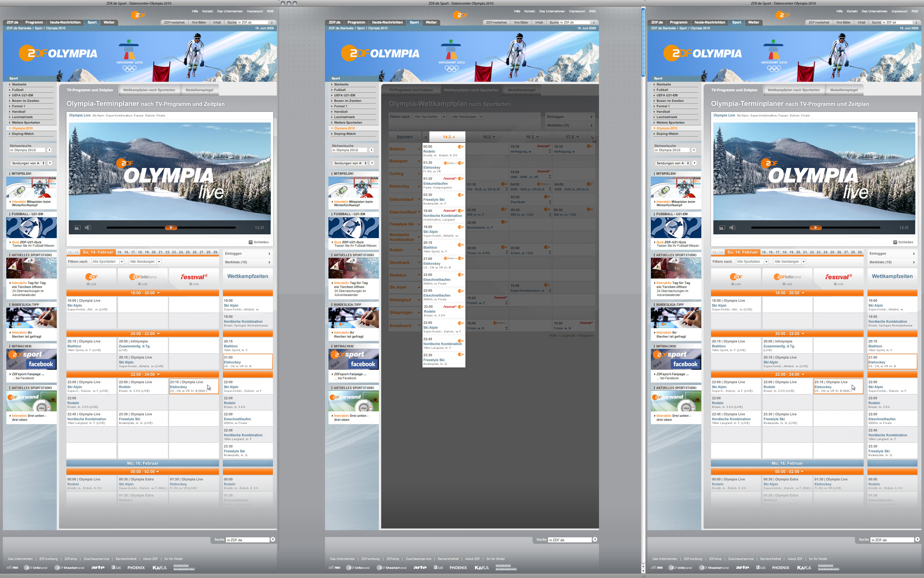924x578 pixels.
Task: Select the Festival LIVE tile in right window
Action: click(839, 279)
